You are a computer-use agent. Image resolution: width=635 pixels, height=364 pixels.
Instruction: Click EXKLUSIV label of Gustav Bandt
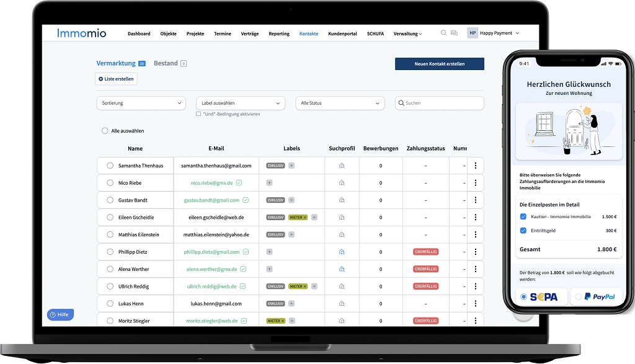point(275,200)
